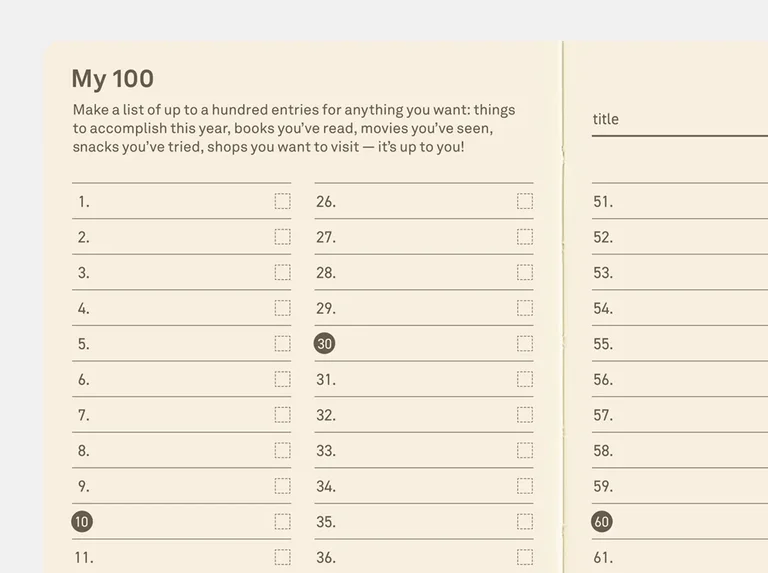Screen dimensions: 768x573
Task: Click the title field on right page
Action: coord(680,120)
